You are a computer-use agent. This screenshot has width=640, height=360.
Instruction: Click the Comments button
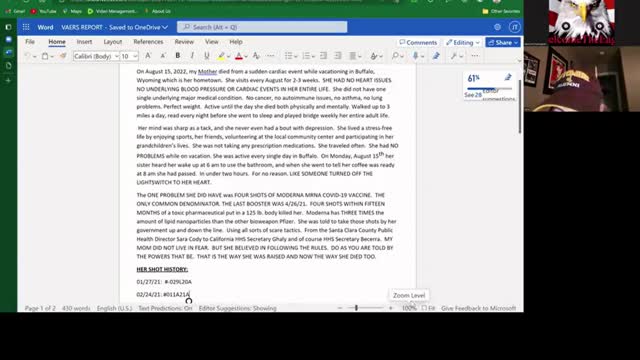(418, 42)
